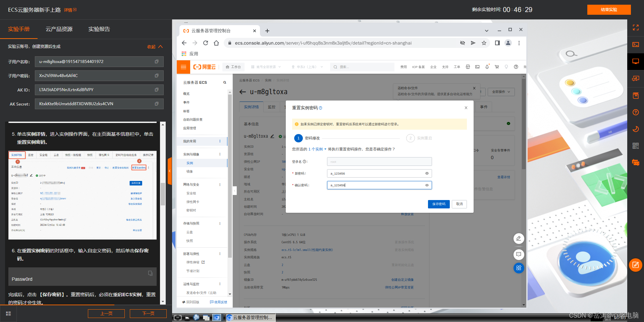This screenshot has height=322, width=644.
Task: Expand the 全部操作 dropdown button
Action: click(x=501, y=92)
